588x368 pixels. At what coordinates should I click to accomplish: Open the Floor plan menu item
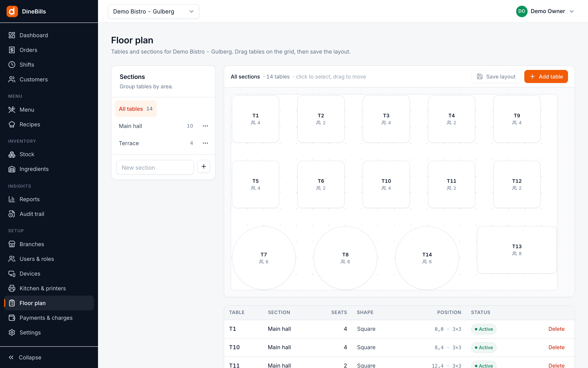point(49,303)
